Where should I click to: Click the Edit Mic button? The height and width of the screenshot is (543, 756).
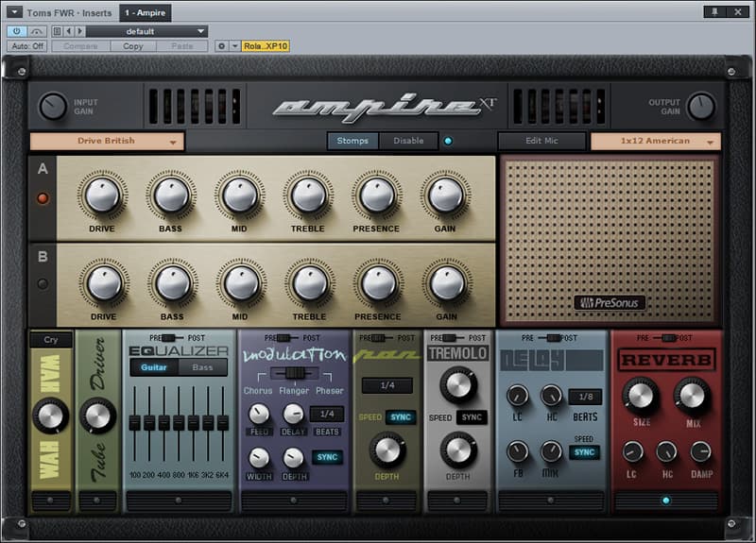click(541, 141)
